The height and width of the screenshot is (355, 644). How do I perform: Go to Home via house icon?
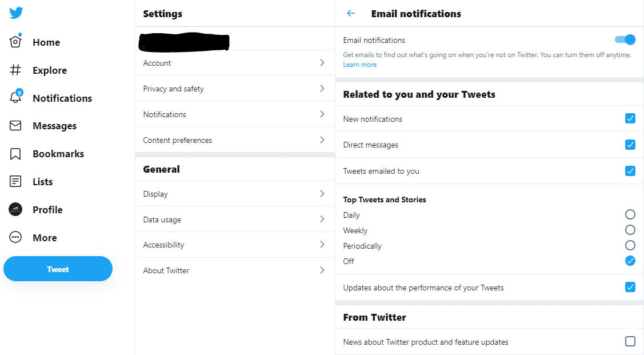15,42
